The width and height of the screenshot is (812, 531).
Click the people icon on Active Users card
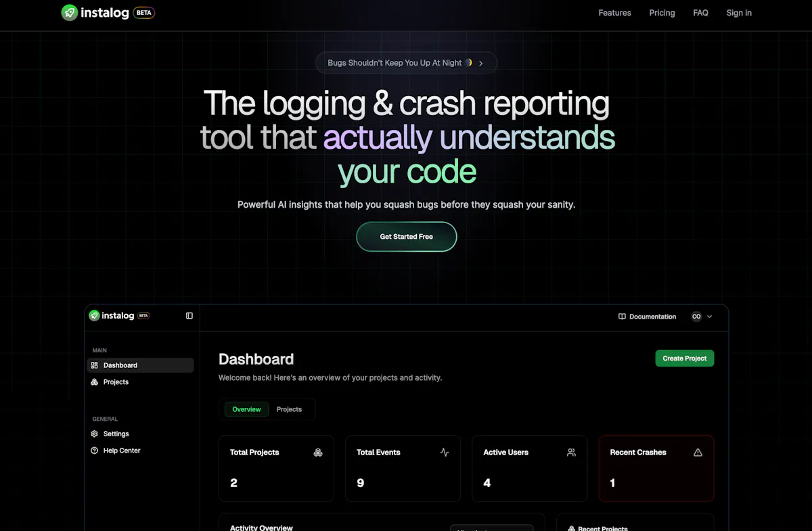(571, 453)
